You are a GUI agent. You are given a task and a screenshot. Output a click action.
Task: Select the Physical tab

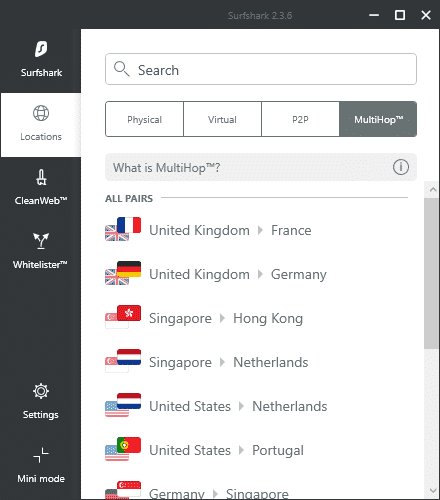(144, 119)
